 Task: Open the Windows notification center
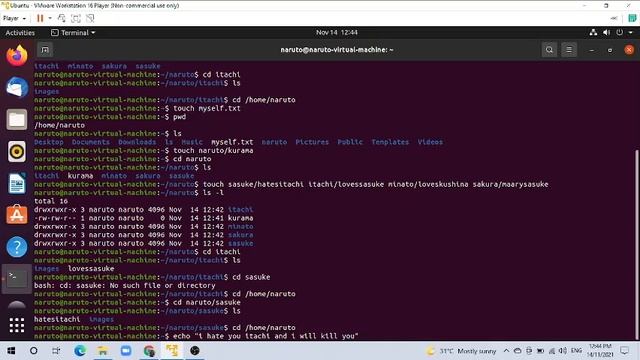(x=624, y=351)
